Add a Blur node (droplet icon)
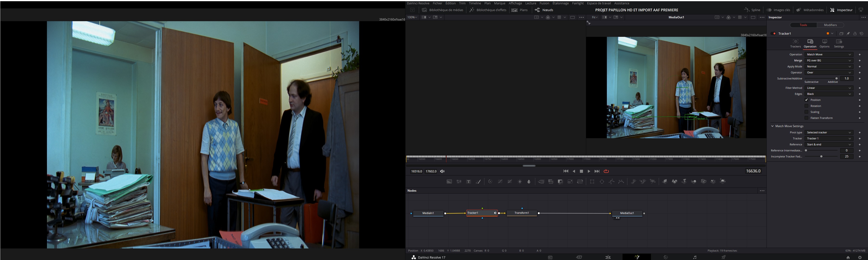 529,182
